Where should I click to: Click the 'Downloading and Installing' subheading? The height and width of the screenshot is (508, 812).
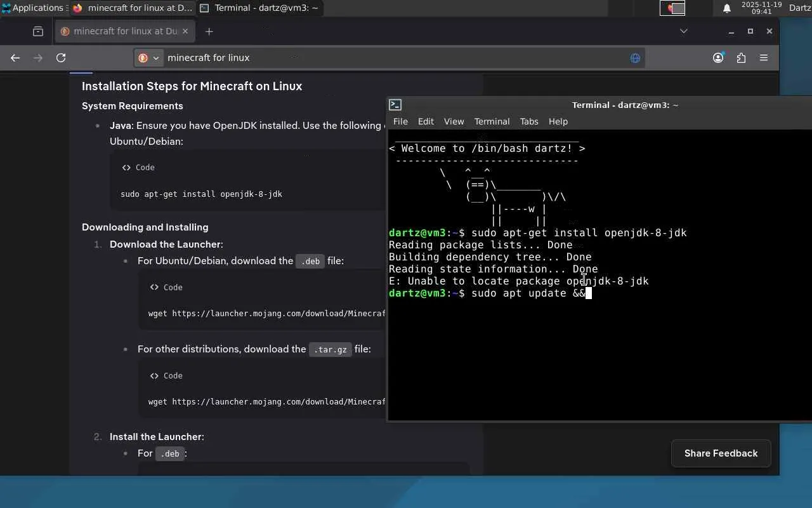[145, 227]
